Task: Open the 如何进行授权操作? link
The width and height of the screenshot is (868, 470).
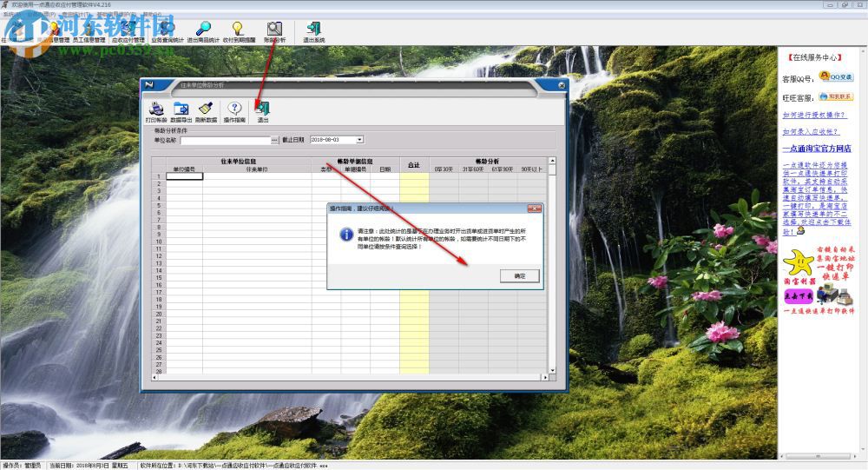Action: 814,116
